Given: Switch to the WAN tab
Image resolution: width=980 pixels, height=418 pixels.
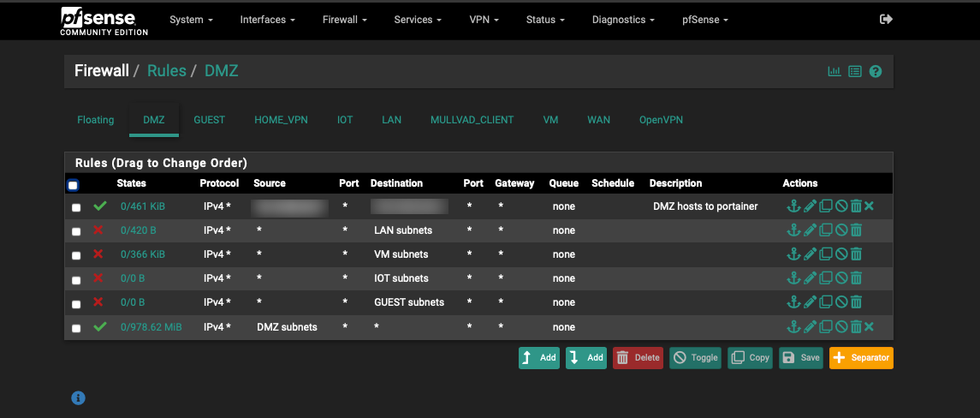Looking at the screenshot, I should [598, 120].
